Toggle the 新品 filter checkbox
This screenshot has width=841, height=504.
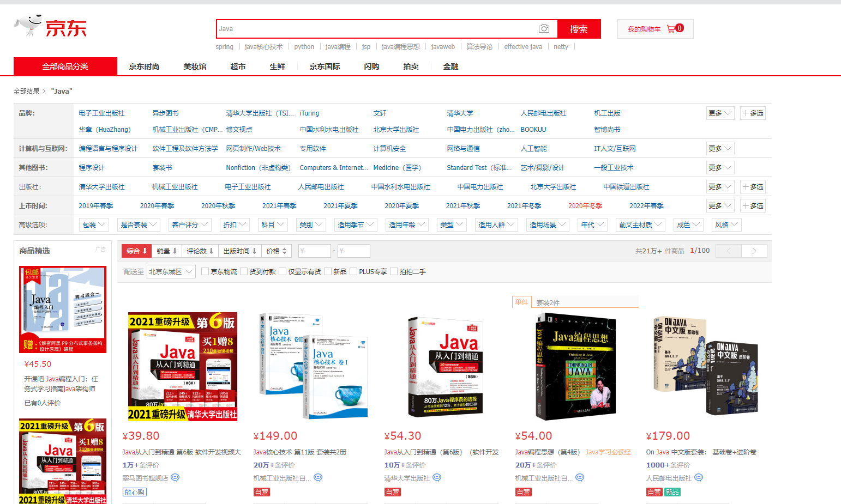pyautogui.click(x=328, y=271)
